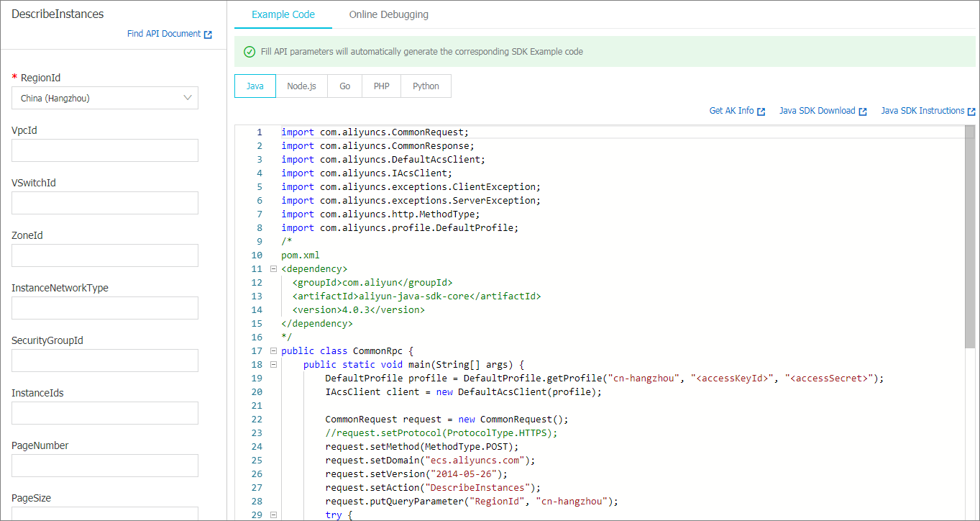Open the Find API Document link
The image size is (980, 521).
pyautogui.click(x=164, y=34)
